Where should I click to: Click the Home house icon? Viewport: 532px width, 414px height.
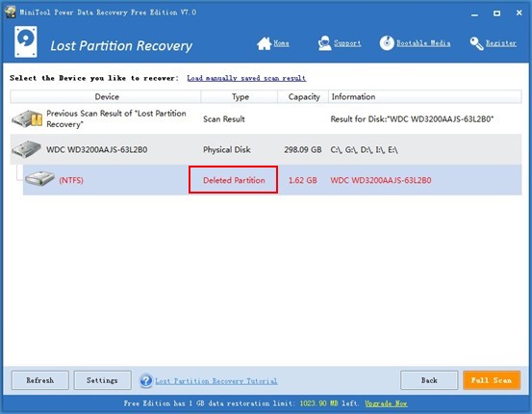coord(264,43)
